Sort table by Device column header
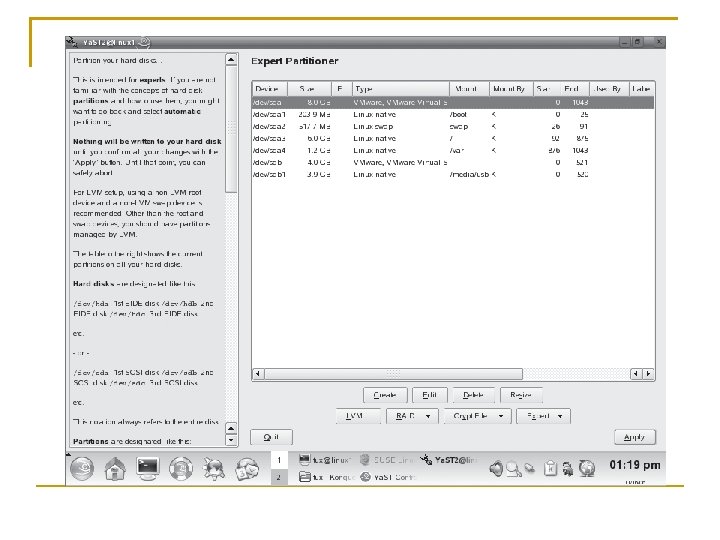Image resolution: width=720 pixels, height=540 pixels. pyautogui.click(x=270, y=89)
